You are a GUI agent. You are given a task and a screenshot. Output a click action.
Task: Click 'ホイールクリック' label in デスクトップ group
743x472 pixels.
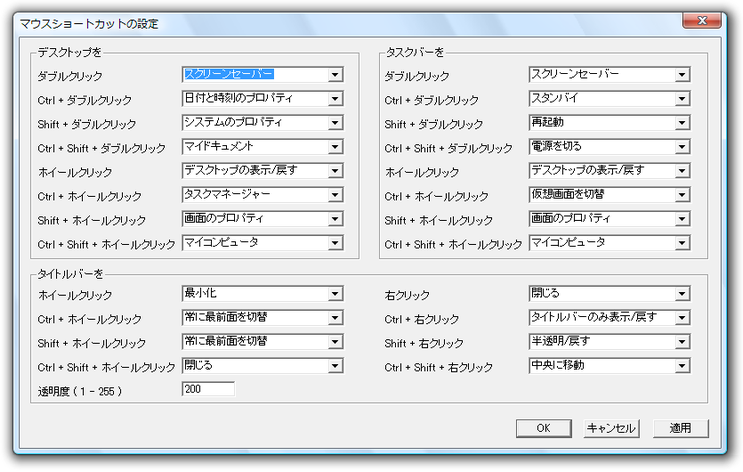(75, 172)
